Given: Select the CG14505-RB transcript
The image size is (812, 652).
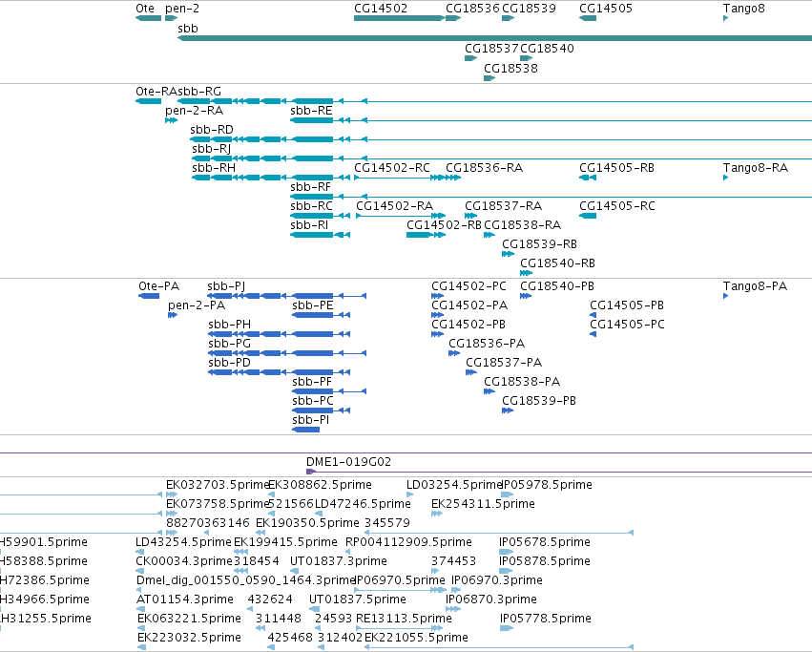Looking at the screenshot, I should pos(588,178).
